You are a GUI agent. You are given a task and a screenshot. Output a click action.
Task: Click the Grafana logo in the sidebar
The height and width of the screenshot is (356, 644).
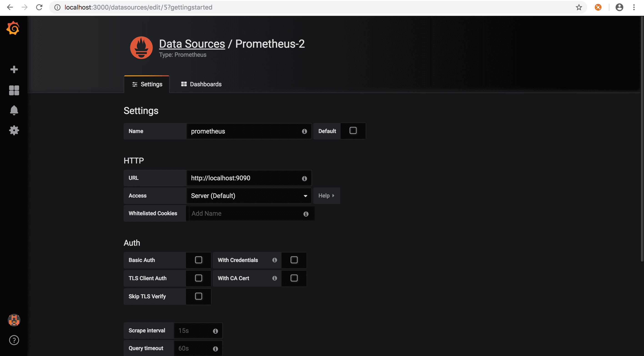tap(13, 28)
